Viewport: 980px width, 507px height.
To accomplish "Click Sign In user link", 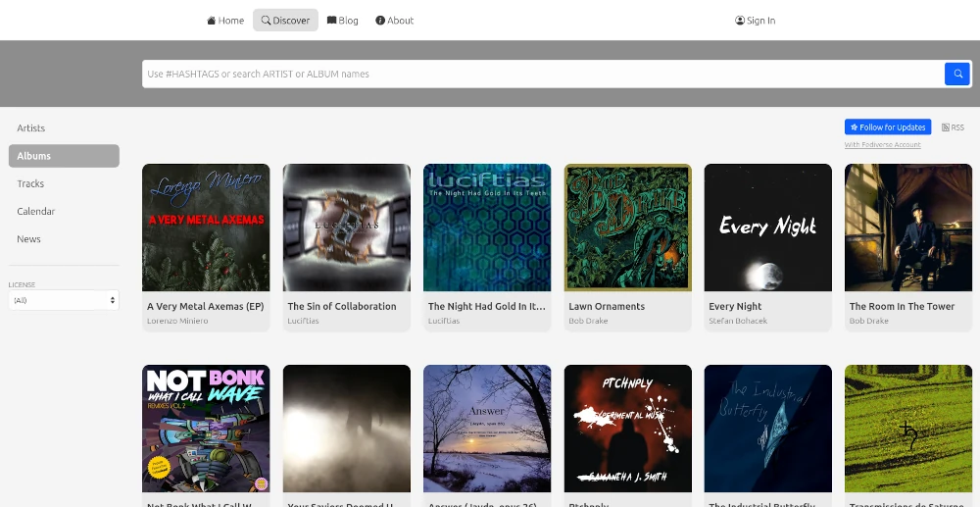I will point(755,21).
